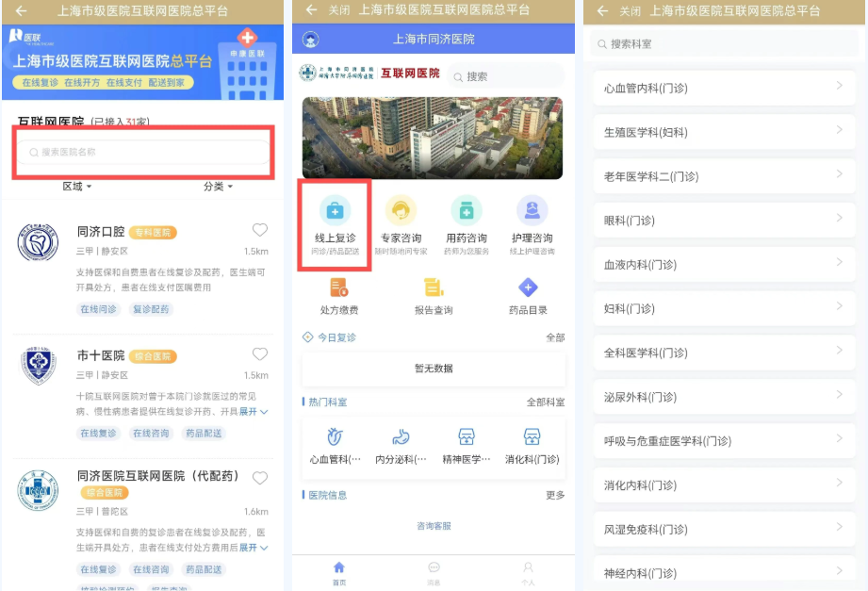Screen dimensions: 868x591
Task: Switch to the 首页 home tab
Action: pyautogui.click(x=339, y=572)
